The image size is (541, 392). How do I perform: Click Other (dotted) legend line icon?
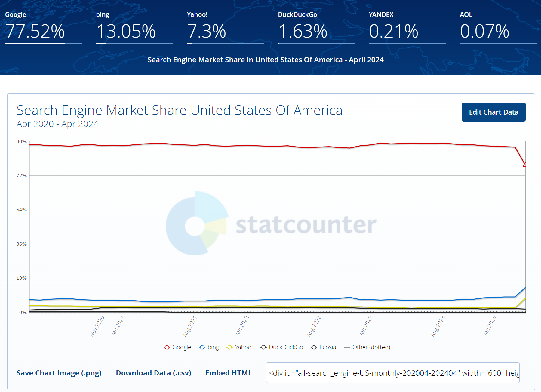pos(347,347)
